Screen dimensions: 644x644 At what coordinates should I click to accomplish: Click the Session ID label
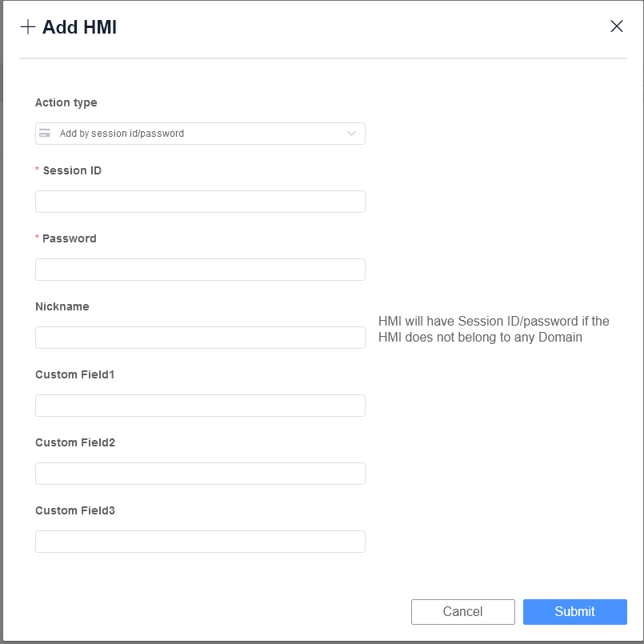click(72, 170)
